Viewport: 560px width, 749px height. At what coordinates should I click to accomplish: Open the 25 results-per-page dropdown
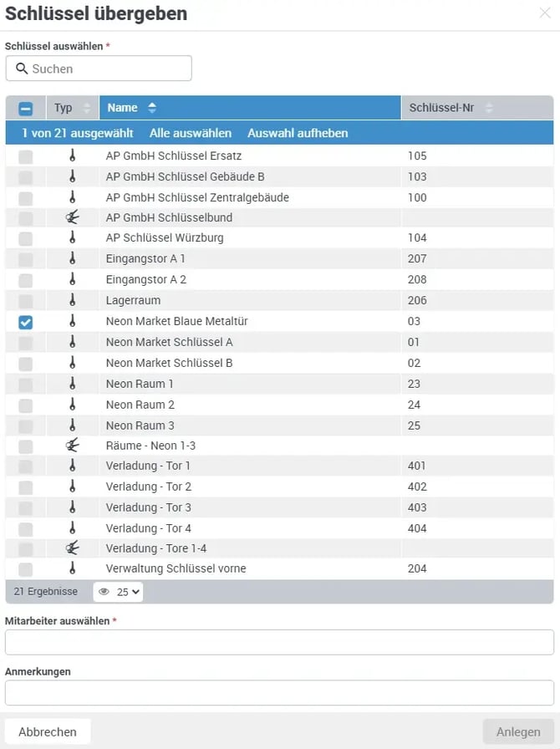click(x=118, y=592)
